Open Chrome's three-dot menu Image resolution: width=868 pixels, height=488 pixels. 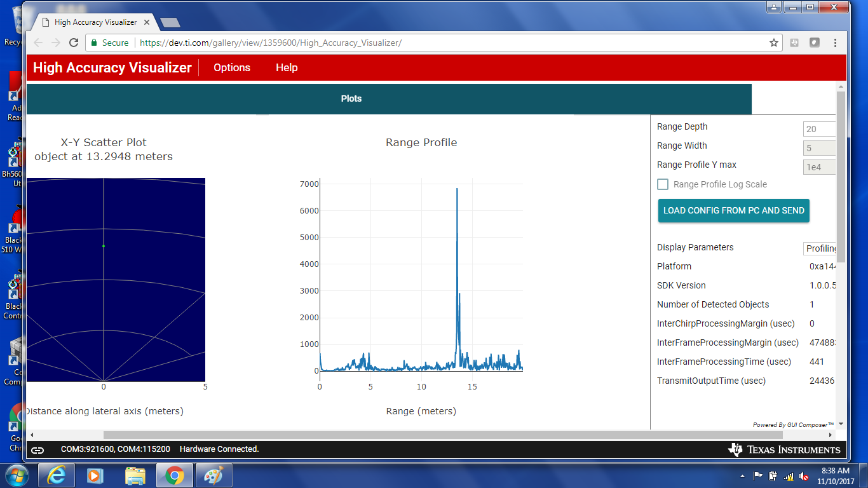[835, 43]
